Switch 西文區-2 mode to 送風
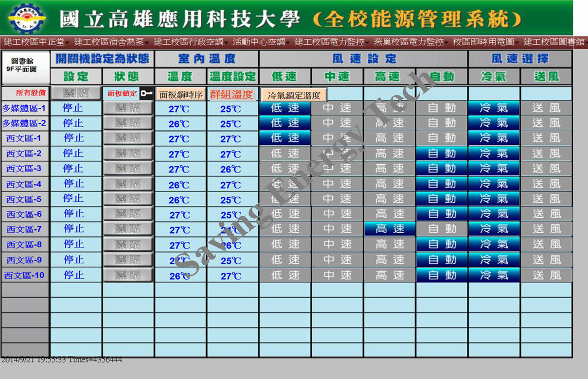Viewport: 588px width, 379px height. [546, 154]
